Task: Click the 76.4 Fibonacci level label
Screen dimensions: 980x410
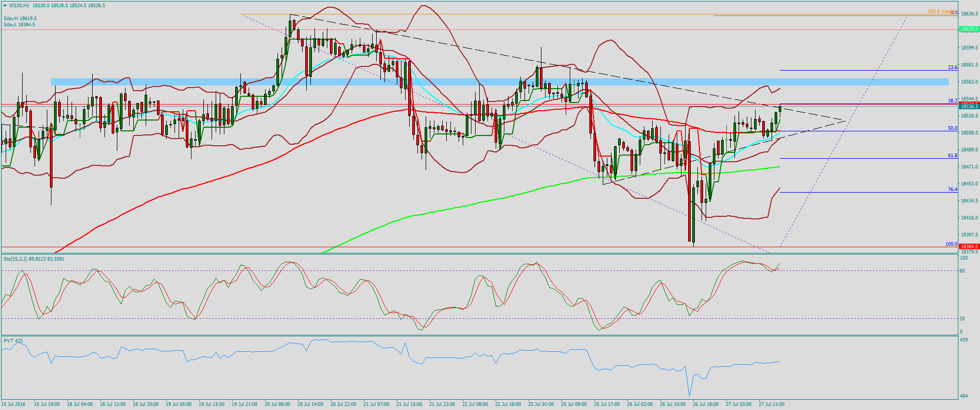Action: coord(952,190)
